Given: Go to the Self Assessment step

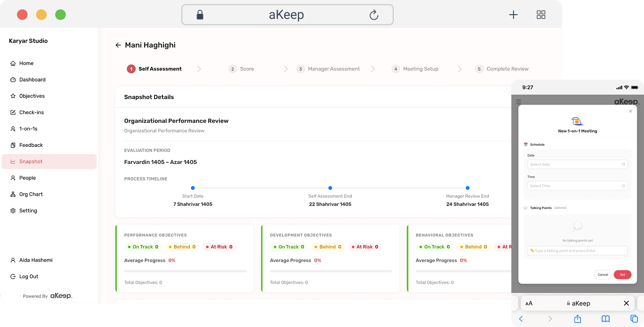Looking at the screenshot, I should click(154, 69).
